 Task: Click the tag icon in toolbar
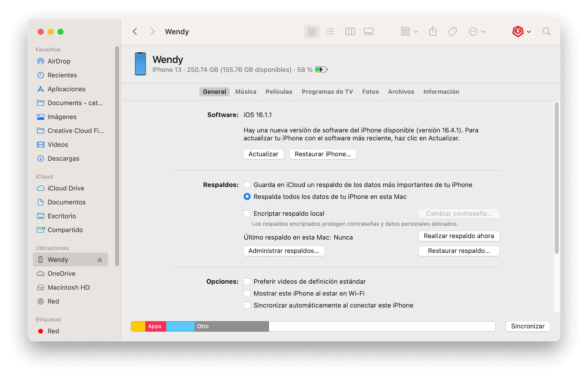[452, 32]
